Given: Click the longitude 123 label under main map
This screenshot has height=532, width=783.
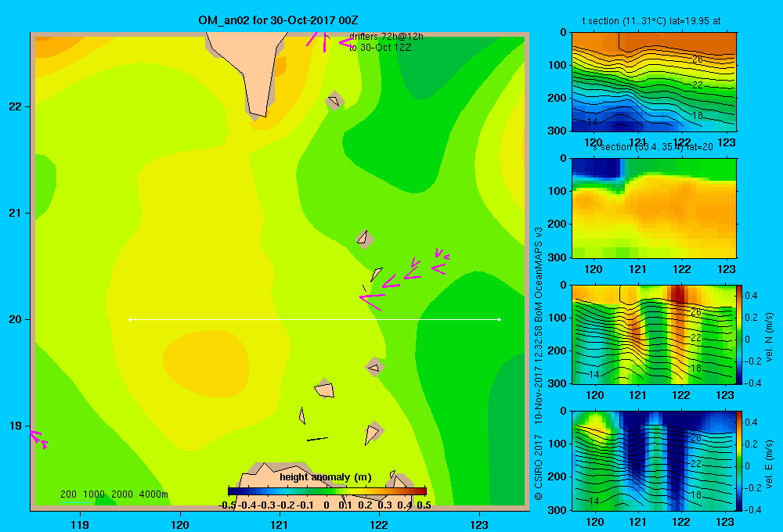Looking at the screenshot, I should pyautogui.click(x=479, y=524).
